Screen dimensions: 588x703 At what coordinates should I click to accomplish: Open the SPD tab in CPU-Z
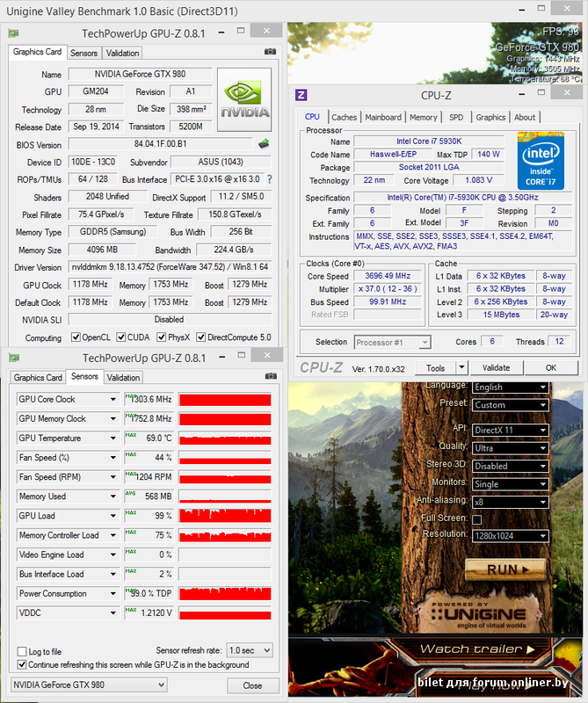pyautogui.click(x=456, y=117)
